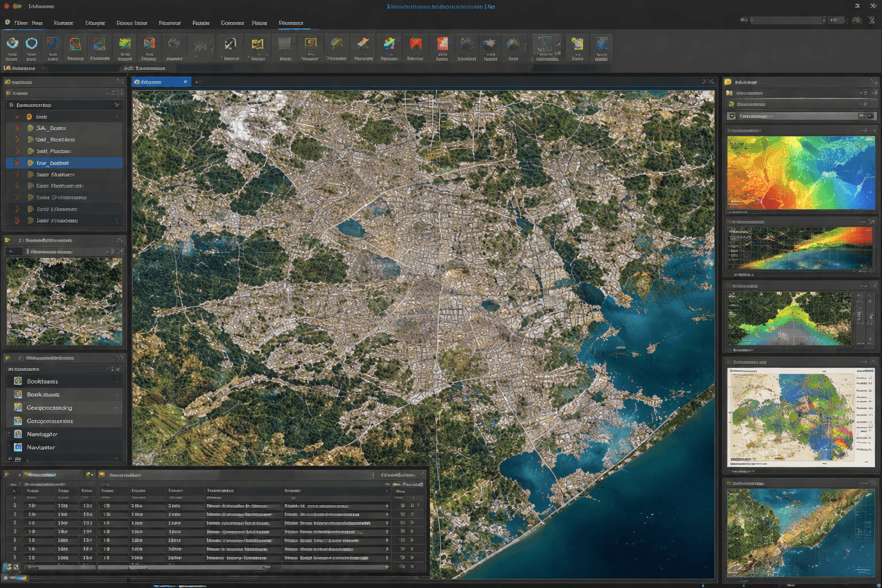Image resolution: width=882 pixels, height=588 pixels.
Task: Collapse the layer tree using the header chevron
Action: point(117,105)
